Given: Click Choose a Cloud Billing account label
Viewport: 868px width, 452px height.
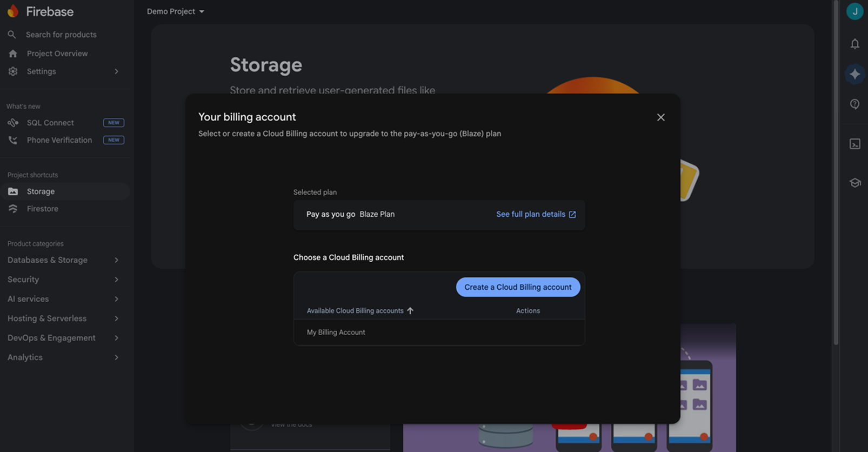Looking at the screenshot, I should [x=349, y=257].
